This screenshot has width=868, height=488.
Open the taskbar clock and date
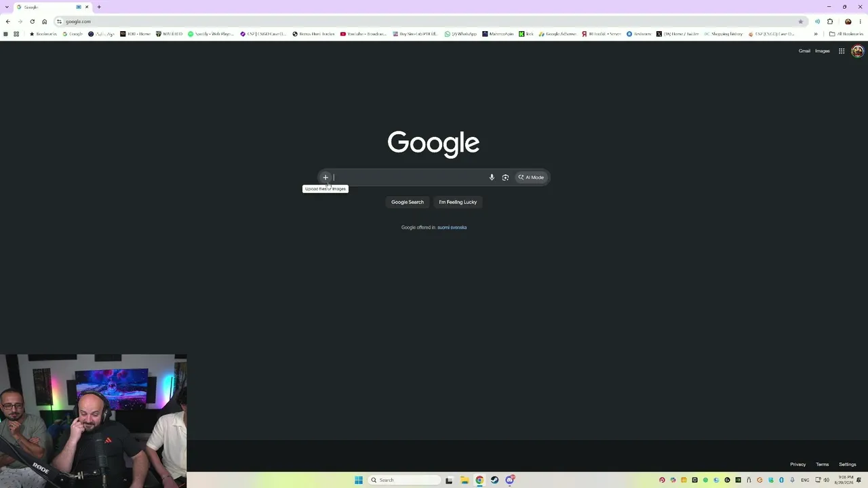click(x=844, y=480)
